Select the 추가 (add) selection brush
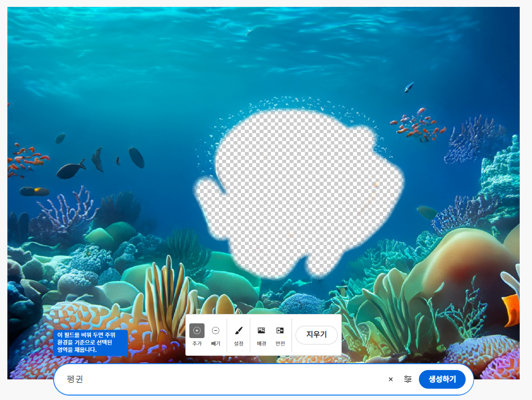 tap(197, 331)
